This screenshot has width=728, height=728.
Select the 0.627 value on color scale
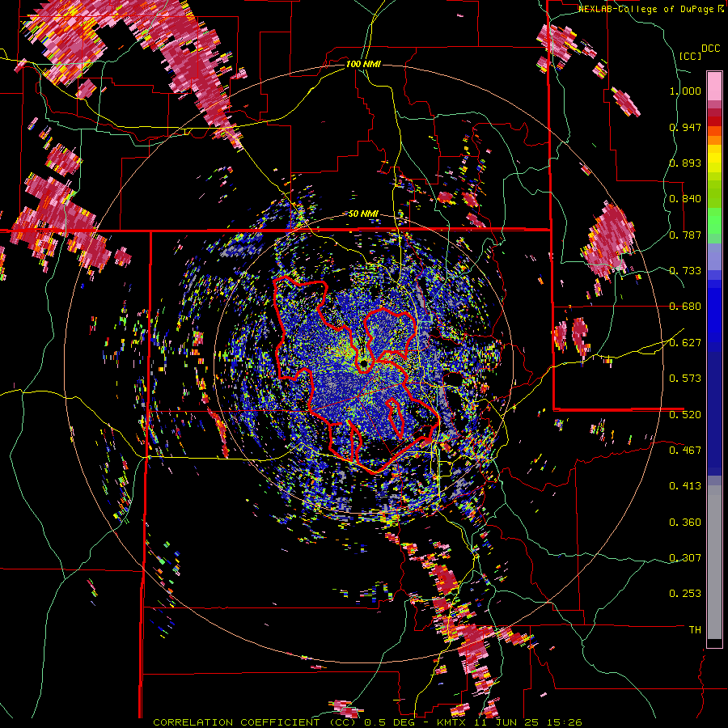click(x=685, y=343)
